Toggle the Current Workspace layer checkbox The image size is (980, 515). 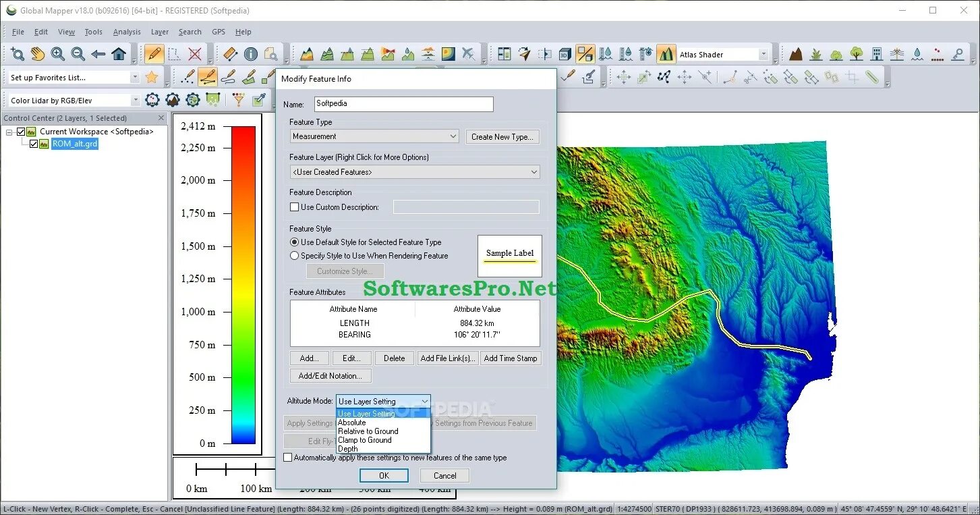(x=21, y=132)
